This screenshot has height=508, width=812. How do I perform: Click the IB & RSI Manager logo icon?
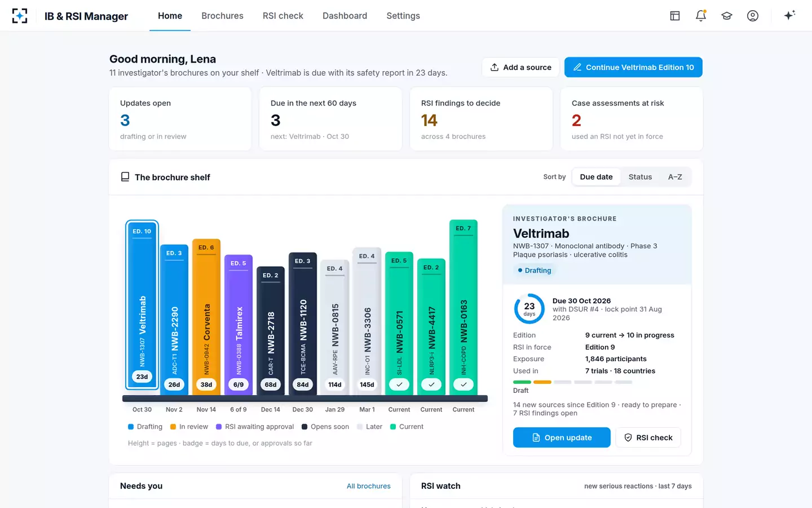[x=20, y=16]
